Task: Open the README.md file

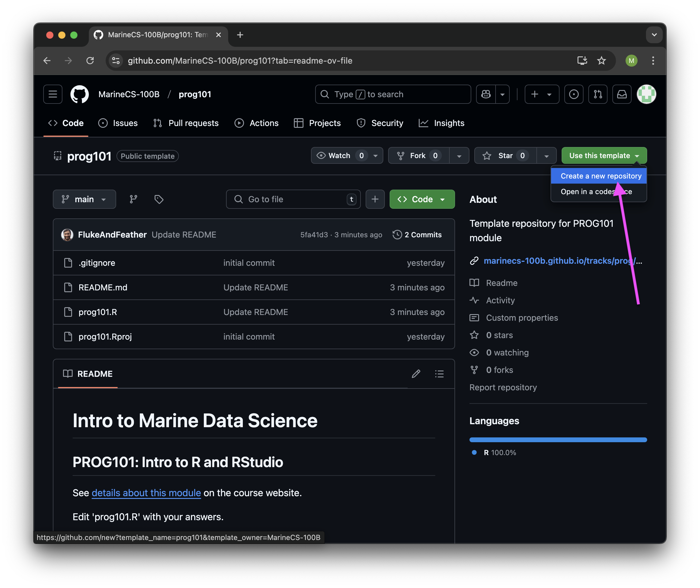Action: click(103, 287)
